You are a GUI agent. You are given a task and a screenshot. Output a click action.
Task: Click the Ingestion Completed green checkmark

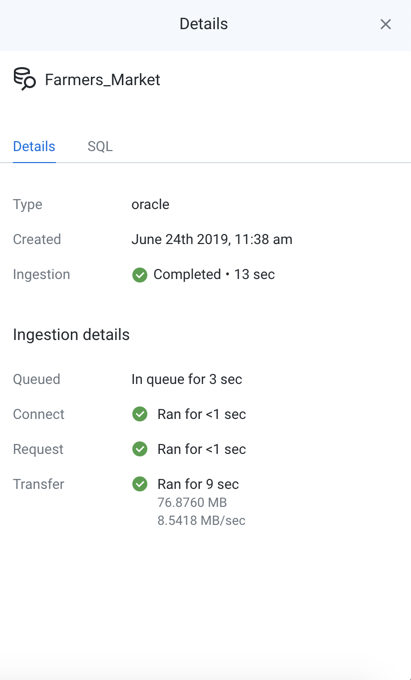coord(140,275)
